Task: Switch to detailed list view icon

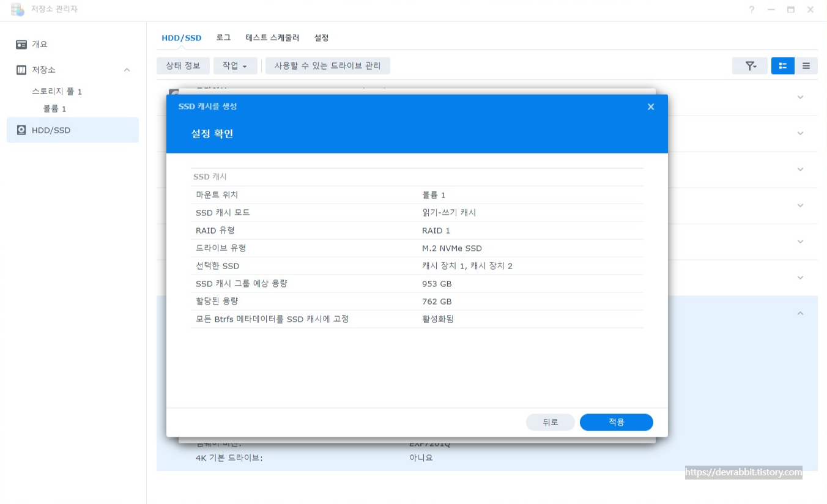Action: [783, 65]
